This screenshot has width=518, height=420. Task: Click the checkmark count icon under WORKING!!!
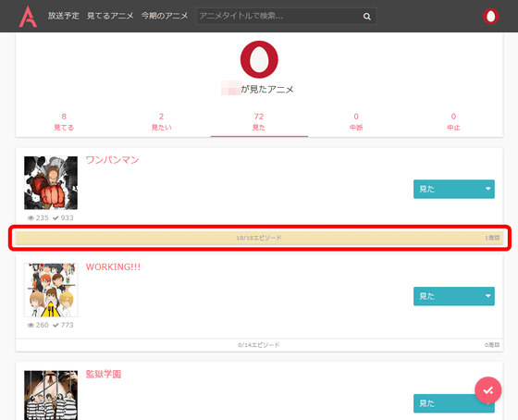[x=55, y=325]
